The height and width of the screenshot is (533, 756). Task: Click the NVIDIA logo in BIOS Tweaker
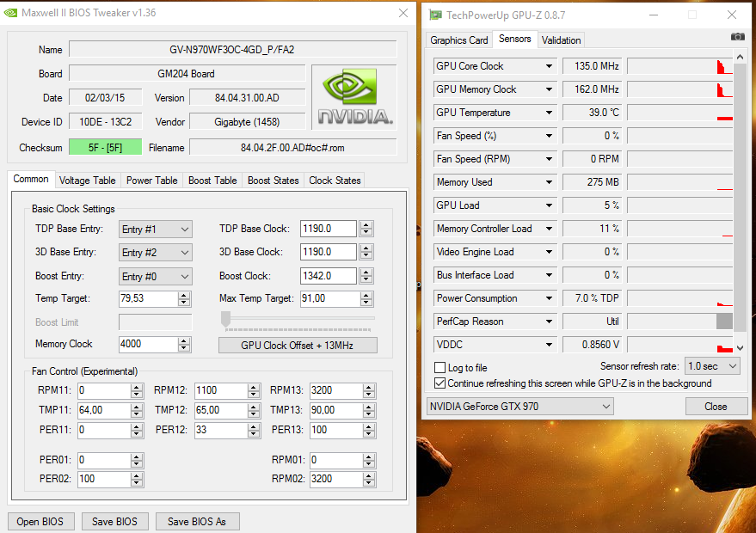tap(354, 97)
